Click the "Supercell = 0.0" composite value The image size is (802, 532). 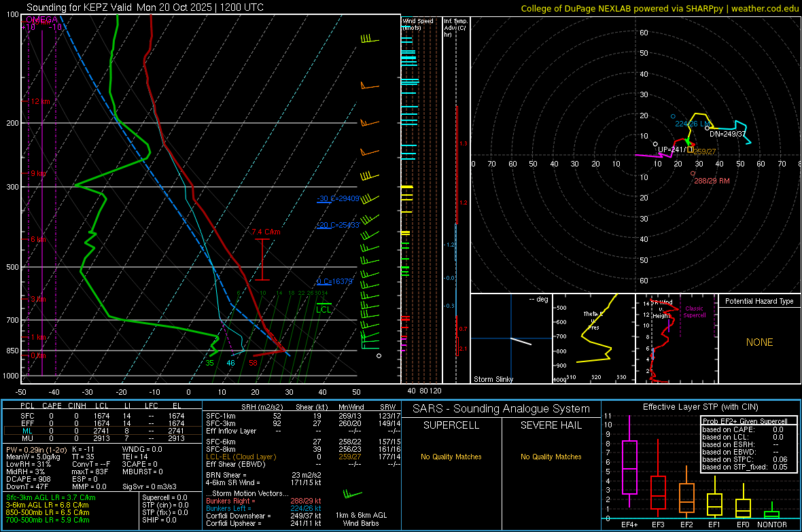point(164,498)
